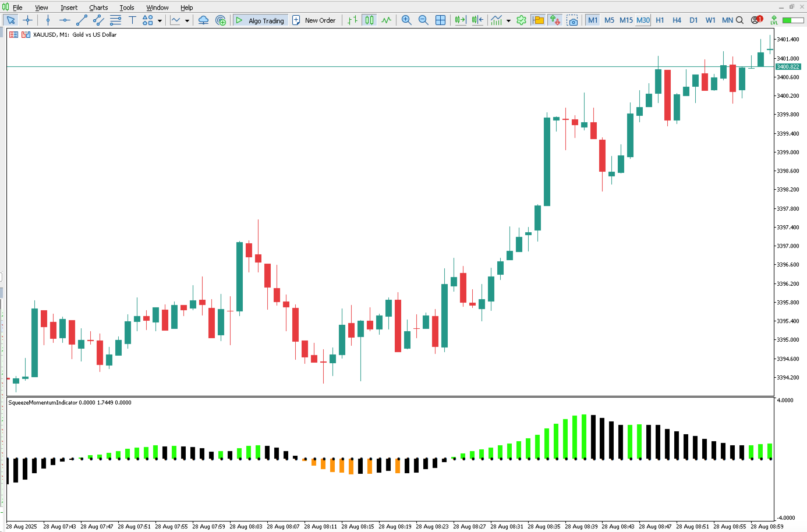
Task: Select the equidistant channel tool
Action: (98, 20)
